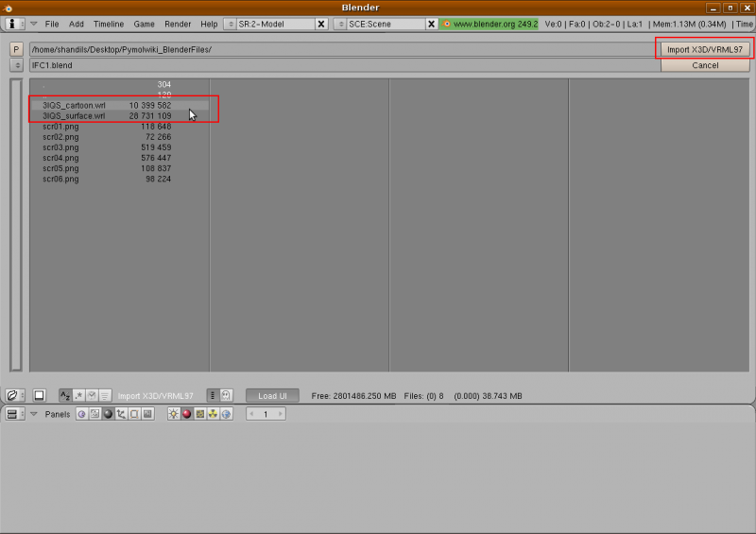Image resolution: width=756 pixels, height=534 pixels.
Task: Expand the directory bookmarks dropdown beside filename
Action: tap(16, 65)
